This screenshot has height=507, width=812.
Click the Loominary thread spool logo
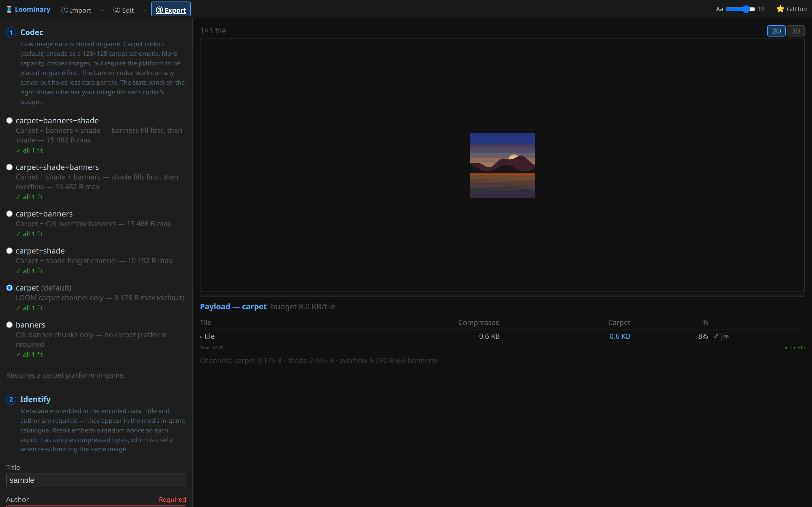[x=9, y=9]
